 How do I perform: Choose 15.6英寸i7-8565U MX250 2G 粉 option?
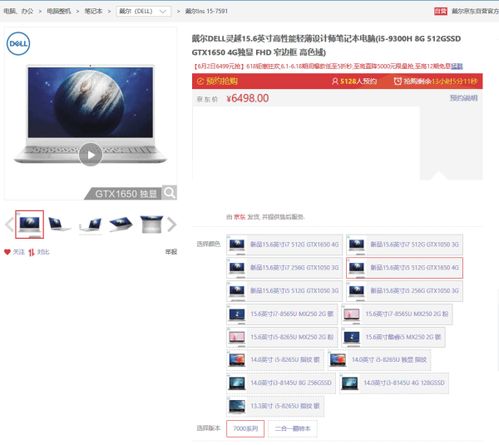point(397,314)
